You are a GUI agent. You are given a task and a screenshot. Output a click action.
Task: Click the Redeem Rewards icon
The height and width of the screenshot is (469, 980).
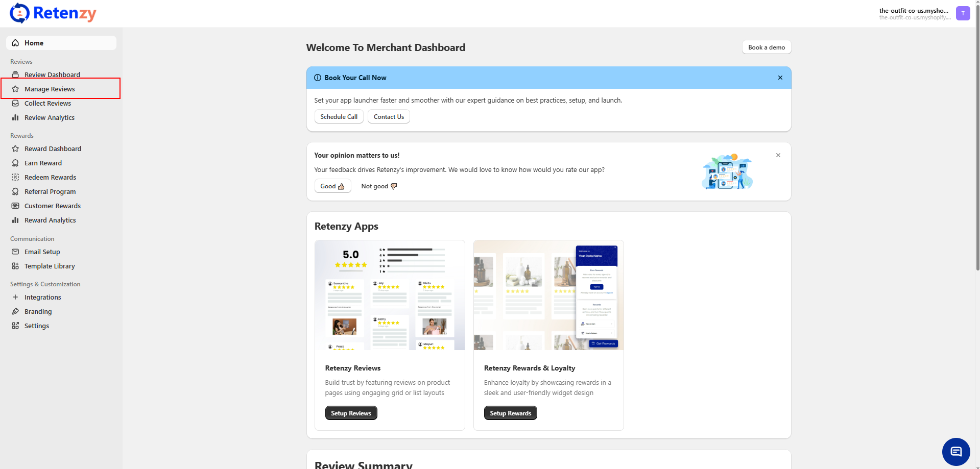click(15, 177)
